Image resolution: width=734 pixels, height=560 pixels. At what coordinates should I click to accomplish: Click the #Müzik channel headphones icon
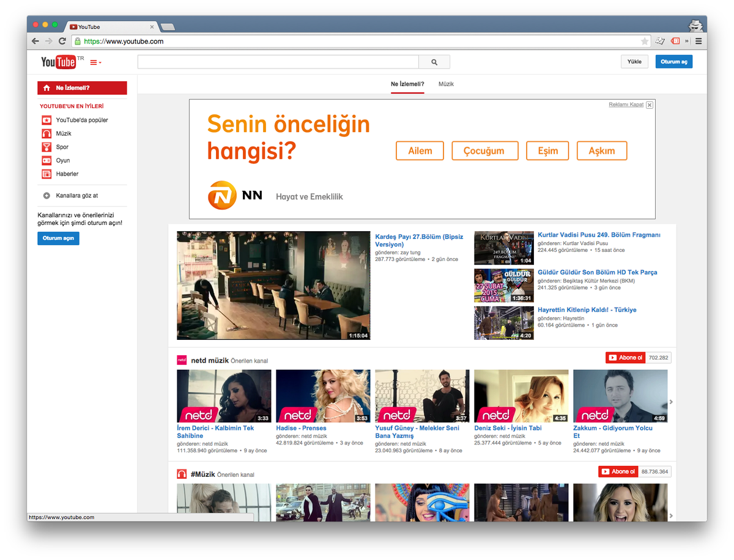click(x=182, y=474)
